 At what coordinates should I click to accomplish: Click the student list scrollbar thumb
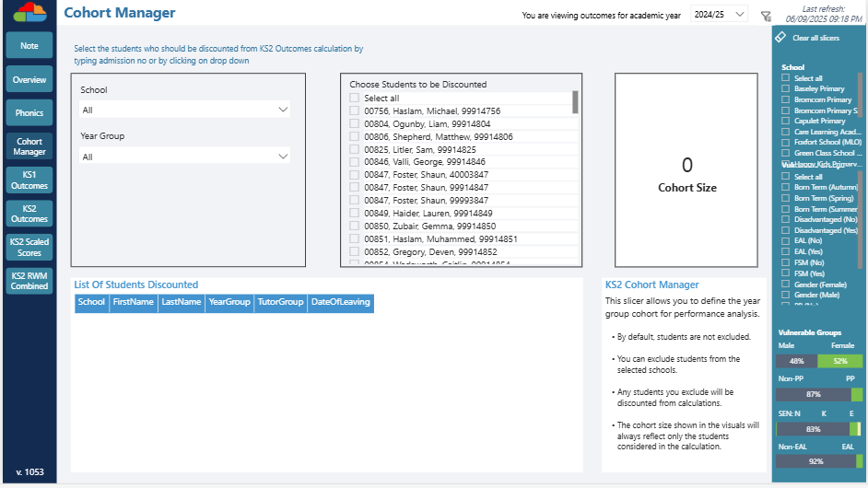tap(575, 101)
